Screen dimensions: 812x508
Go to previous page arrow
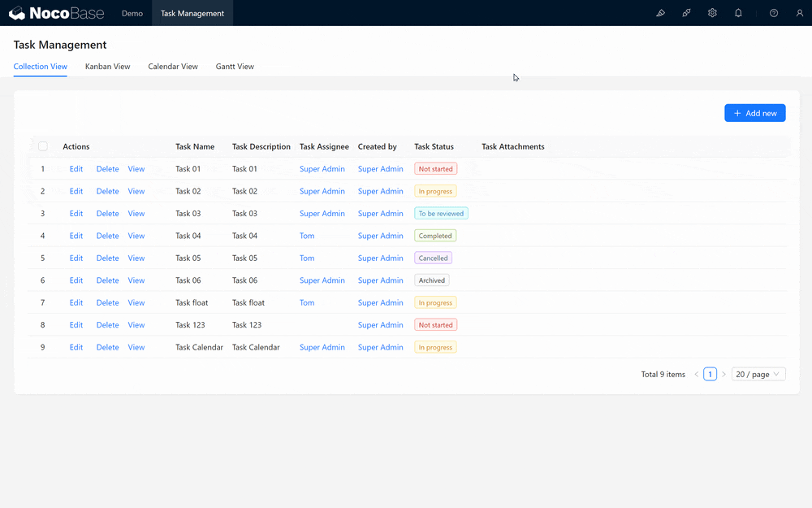(697, 374)
